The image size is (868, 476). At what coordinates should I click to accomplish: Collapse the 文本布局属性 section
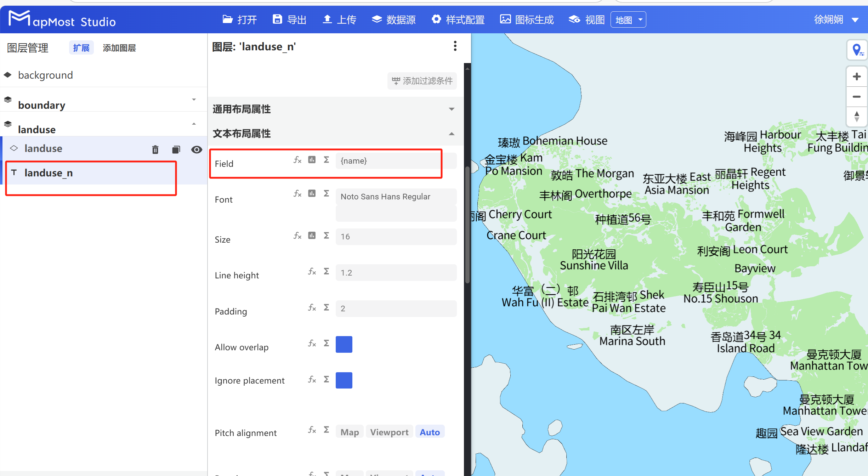452,134
